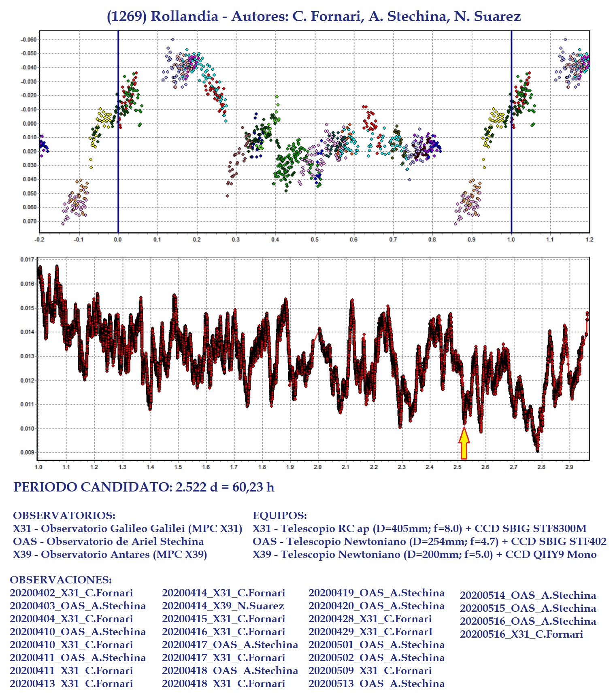Click observation entry 20200414_X39_N.Suarez
This screenshot has height=700, width=613.
tap(223, 606)
